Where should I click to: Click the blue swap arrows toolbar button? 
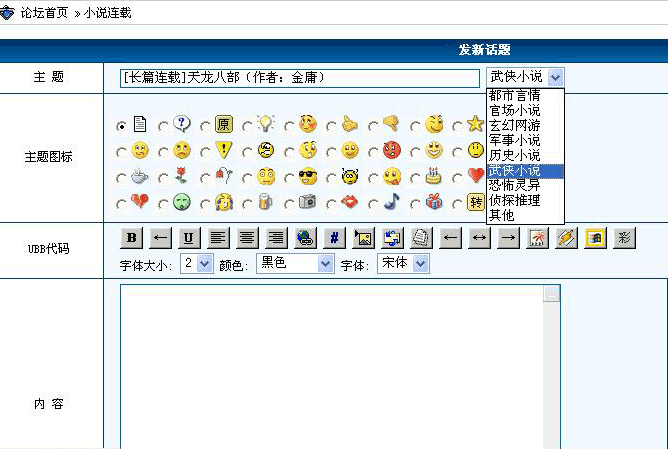[392, 238]
